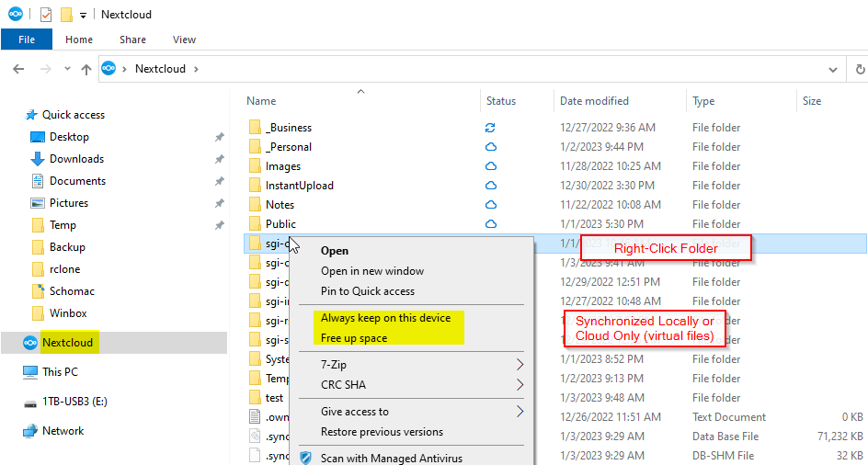The width and height of the screenshot is (868, 465).
Task: Sort by the Name column header
Action: pos(261,101)
